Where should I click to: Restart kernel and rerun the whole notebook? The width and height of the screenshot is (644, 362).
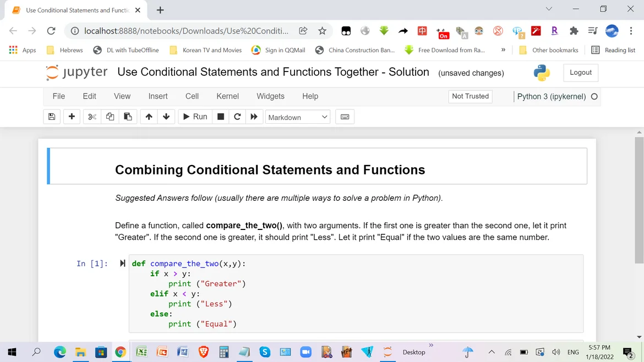click(254, 117)
